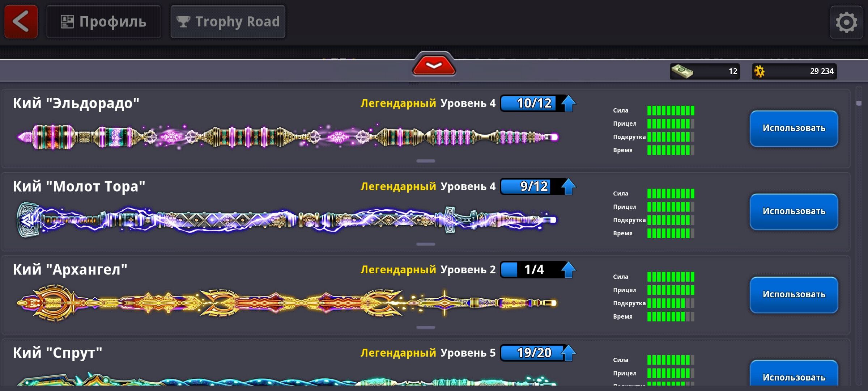Expand details handle under Молот Тора cue
Viewport: 868px width, 391px height.
click(426, 244)
